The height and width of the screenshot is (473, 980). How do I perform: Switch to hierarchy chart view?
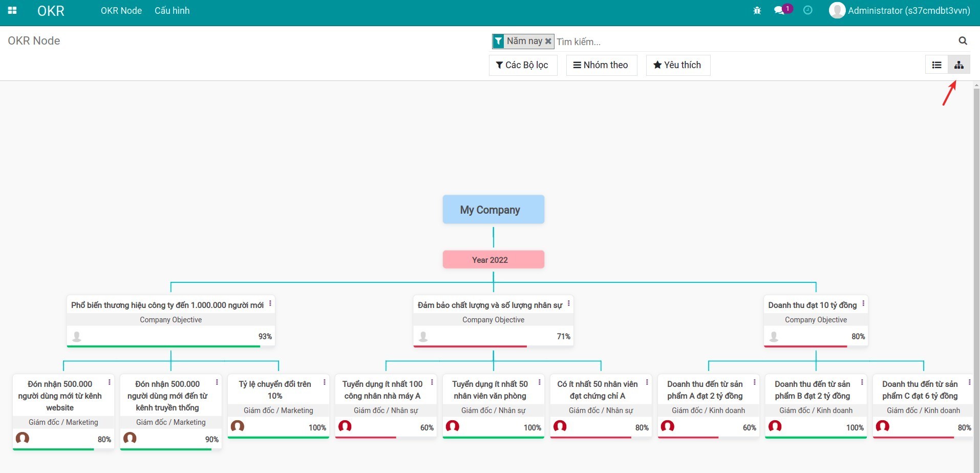pyautogui.click(x=958, y=65)
